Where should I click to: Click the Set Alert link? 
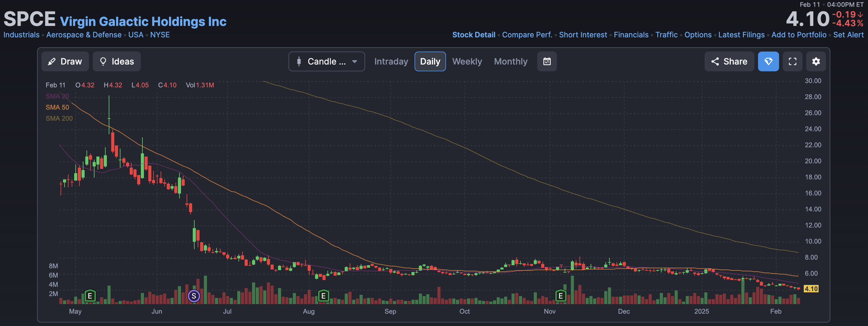pos(848,35)
